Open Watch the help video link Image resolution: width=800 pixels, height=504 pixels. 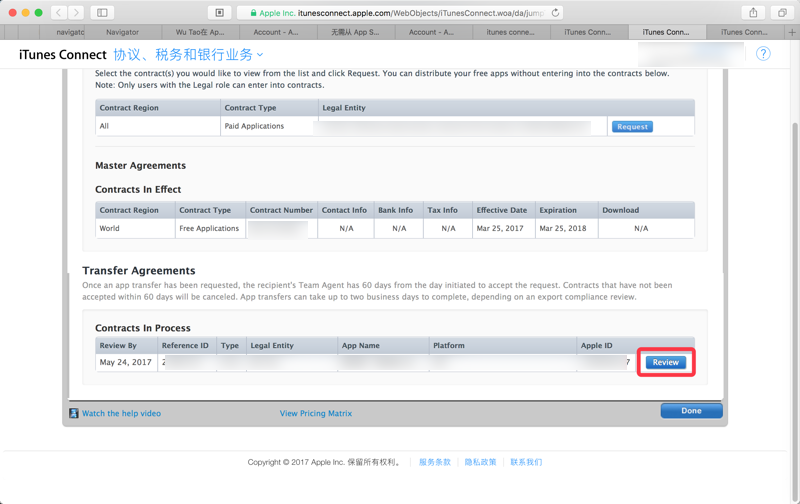[x=121, y=413]
